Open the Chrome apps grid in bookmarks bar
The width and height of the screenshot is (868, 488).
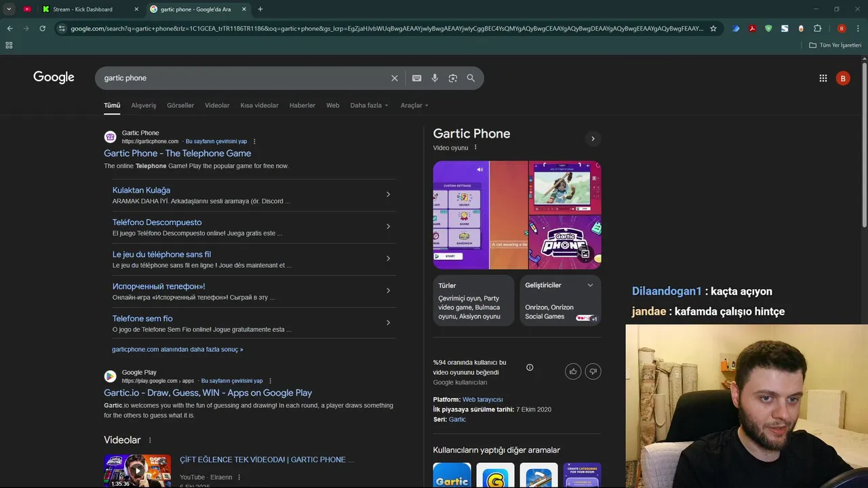[x=9, y=45]
